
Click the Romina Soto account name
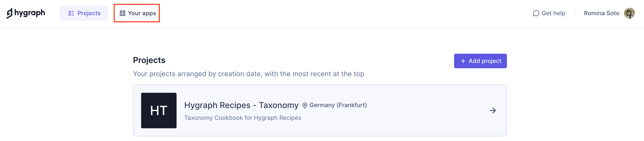coord(601,13)
